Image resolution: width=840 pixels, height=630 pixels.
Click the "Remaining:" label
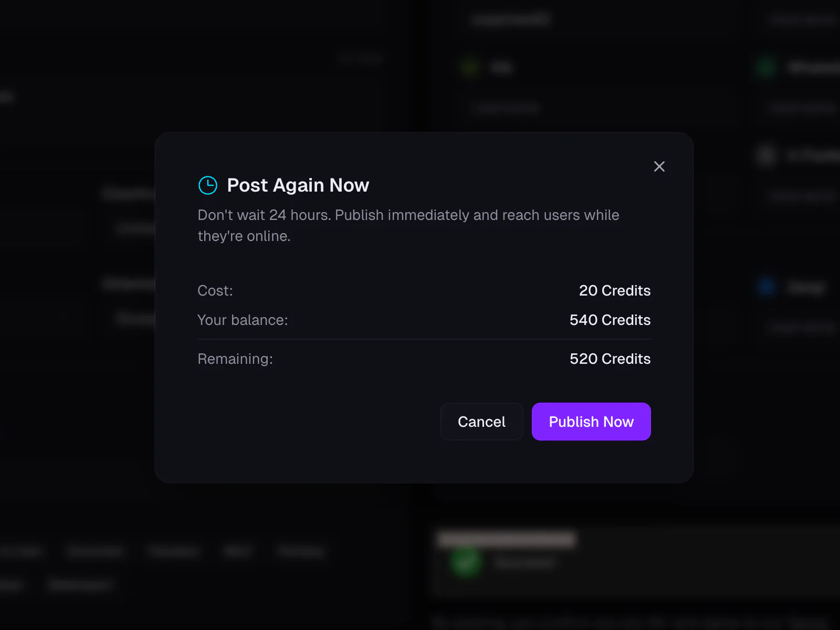[235, 359]
